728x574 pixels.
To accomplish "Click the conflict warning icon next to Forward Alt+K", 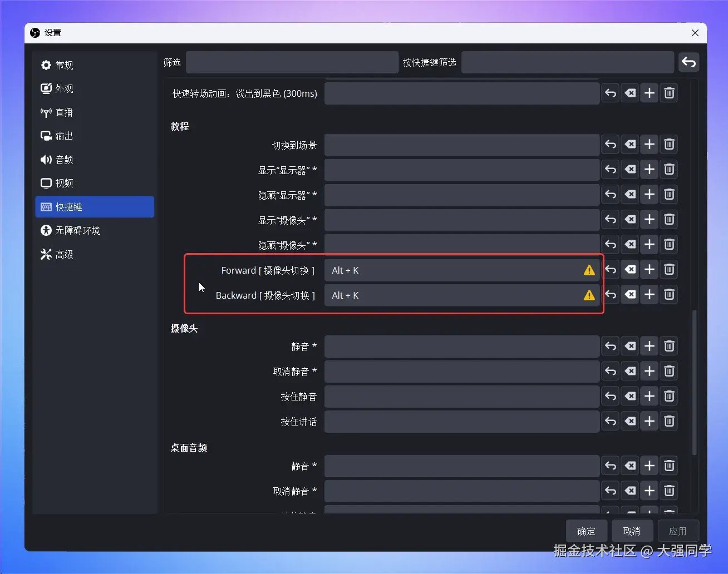I will [x=589, y=270].
